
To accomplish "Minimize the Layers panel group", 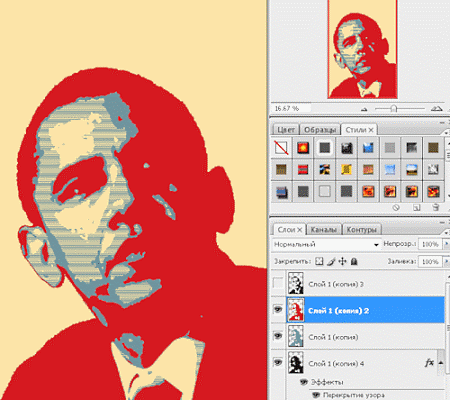I will (442, 222).
